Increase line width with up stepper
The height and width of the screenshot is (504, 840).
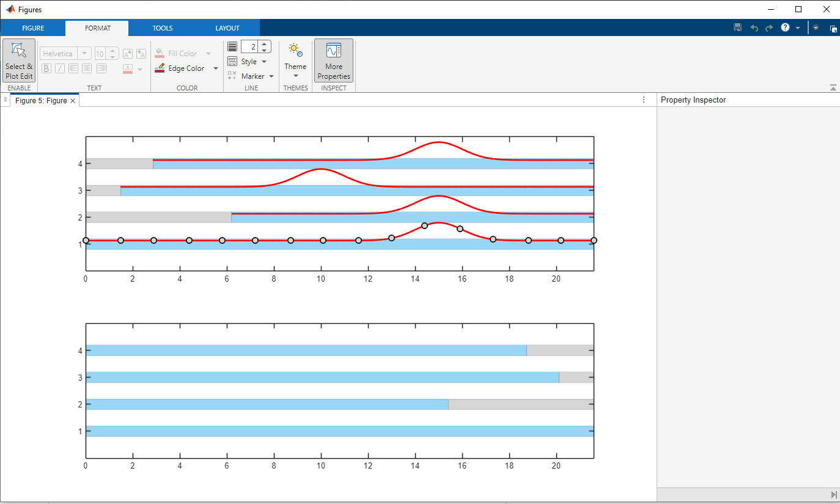264,43
